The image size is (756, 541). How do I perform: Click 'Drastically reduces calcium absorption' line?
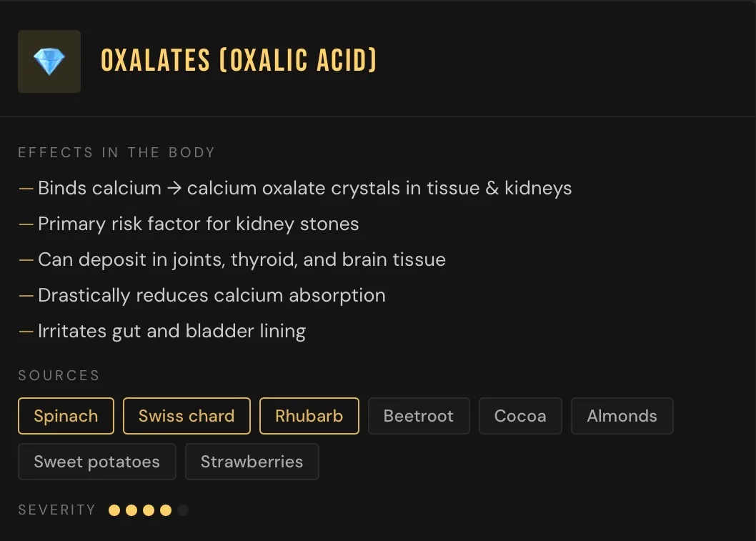(x=202, y=295)
